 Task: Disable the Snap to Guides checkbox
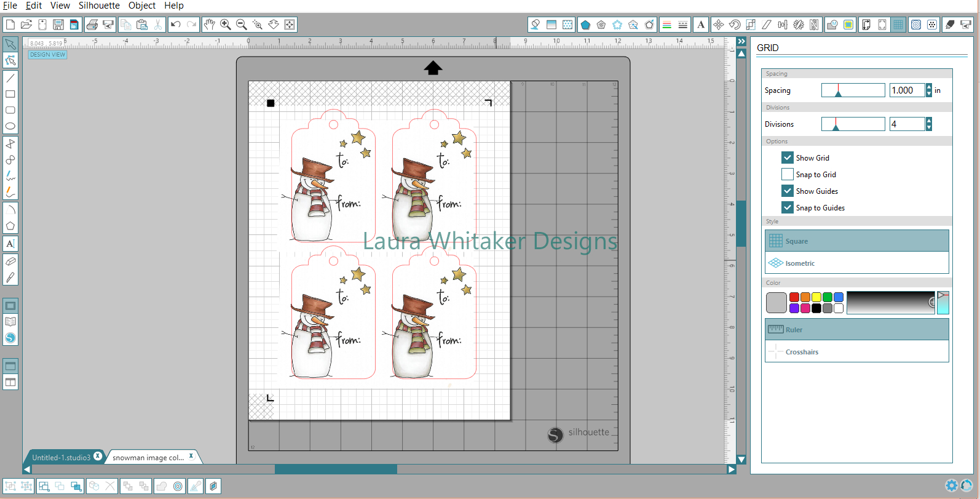coord(788,207)
